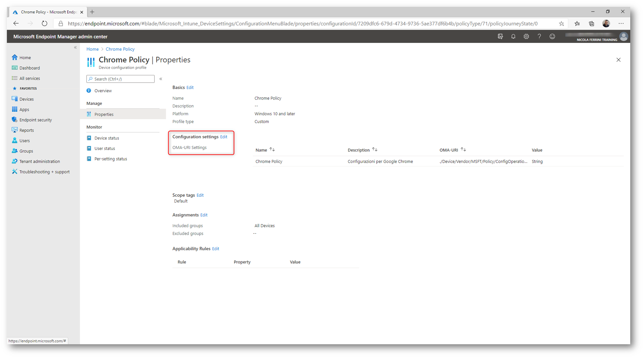Open portal settings gear
The width and height of the screenshot is (644, 358).
[x=526, y=37]
